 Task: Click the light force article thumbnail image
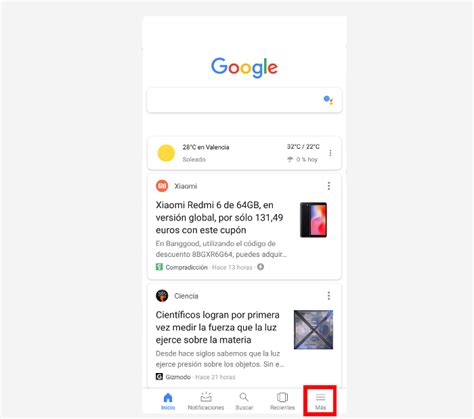[313, 330]
